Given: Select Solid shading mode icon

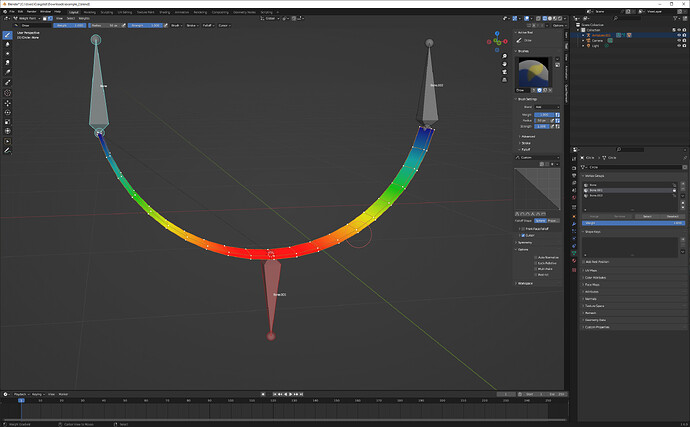Looking at the screenshot, I should pos(550,18).
